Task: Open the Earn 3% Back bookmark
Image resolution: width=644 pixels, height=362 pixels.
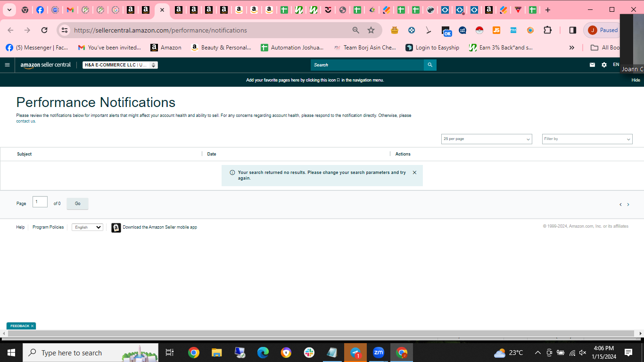Action: click(x=501, y=48)
